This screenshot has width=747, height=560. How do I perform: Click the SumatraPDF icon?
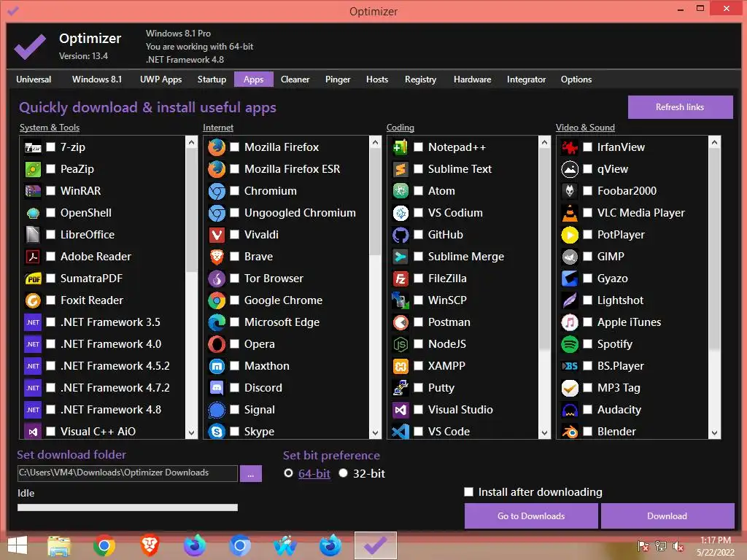[x=33, y=279]
